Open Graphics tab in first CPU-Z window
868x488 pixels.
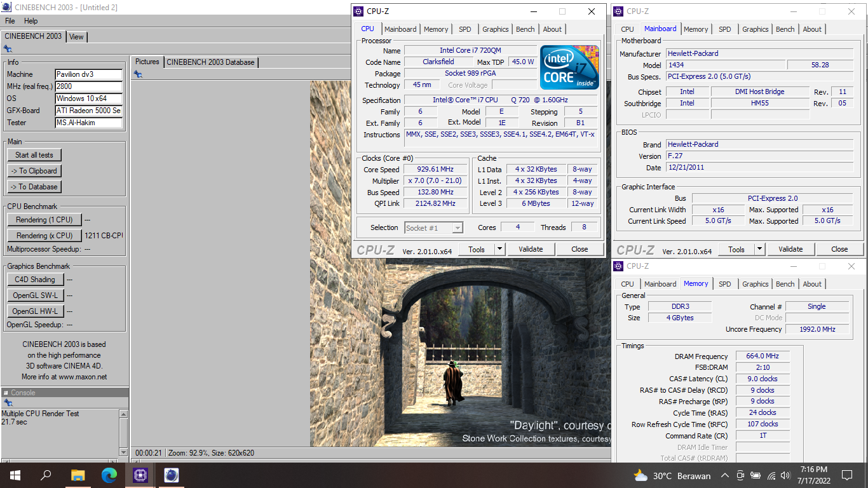point(495,29)
